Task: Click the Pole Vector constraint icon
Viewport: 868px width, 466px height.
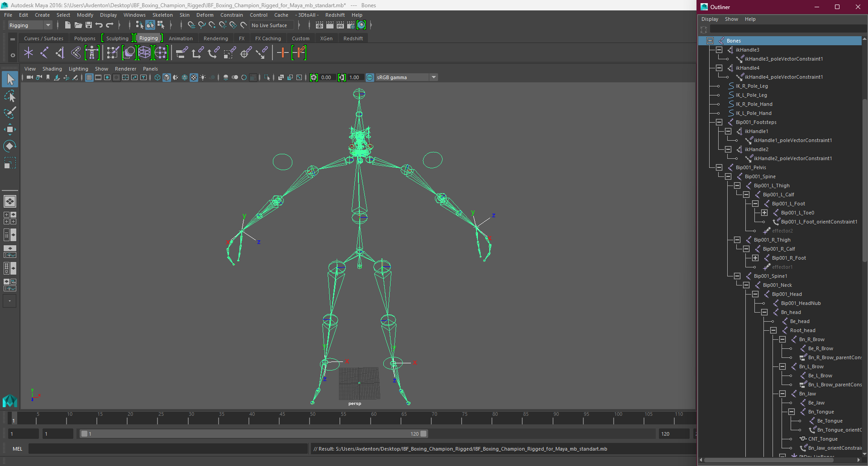Action: pos(262,53)
